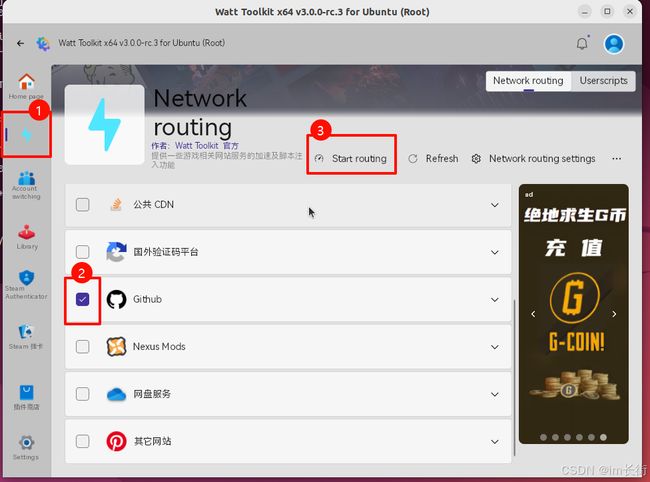Go to Home page in sidebar
The width and height of the screenshot is (650, 482).
tap(26, 86)
